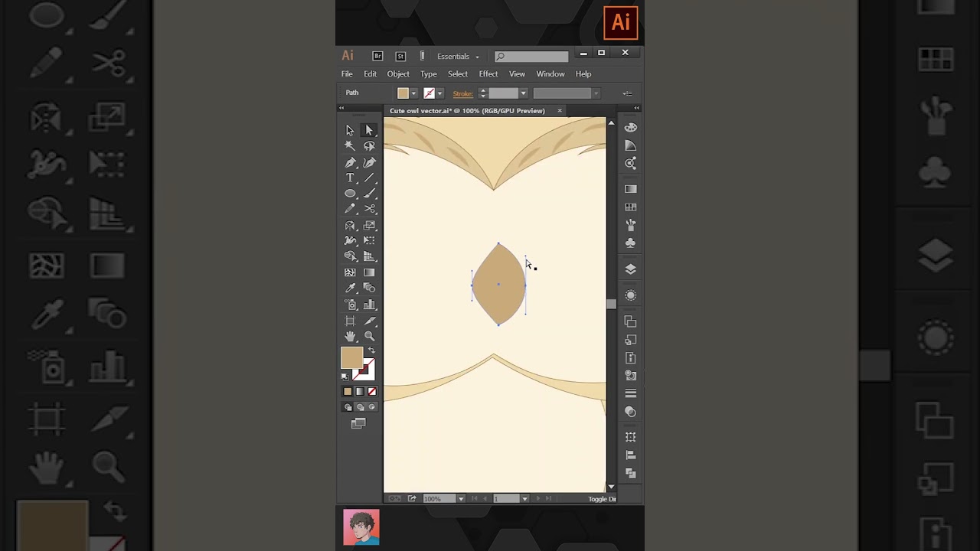Open the Effect menu

(x=488, y=74)
